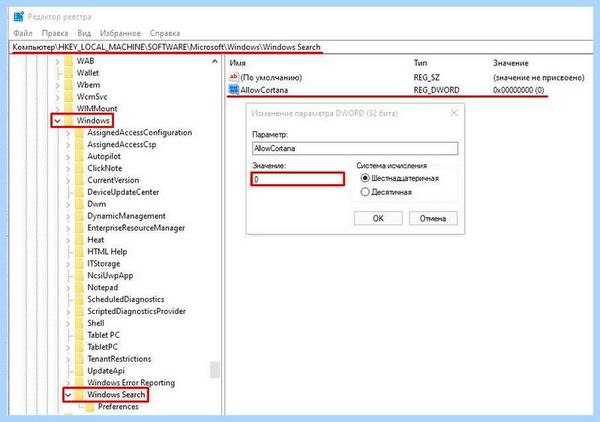600x422 pixels.
Task: Open the Правка menu
Action: click(x=55, y=33)
